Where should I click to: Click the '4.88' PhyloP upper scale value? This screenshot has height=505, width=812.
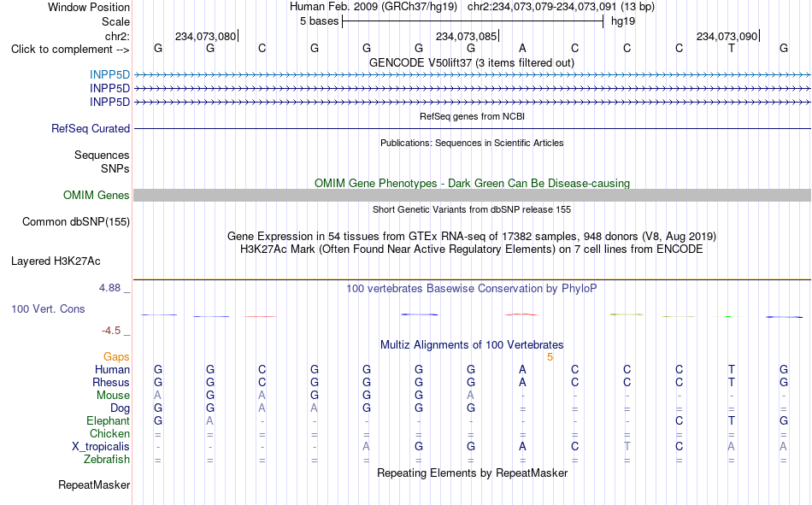pyautogui.click(x=109, y=288)
